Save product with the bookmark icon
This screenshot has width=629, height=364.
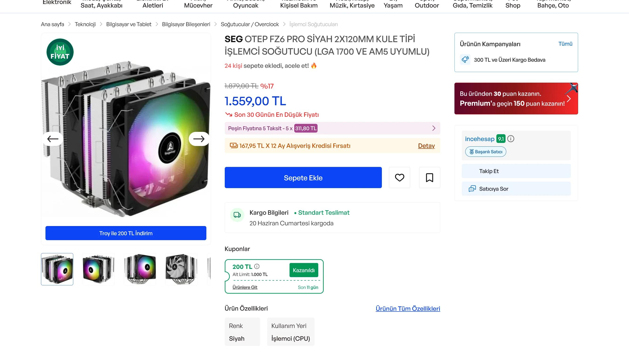(429, 178)
